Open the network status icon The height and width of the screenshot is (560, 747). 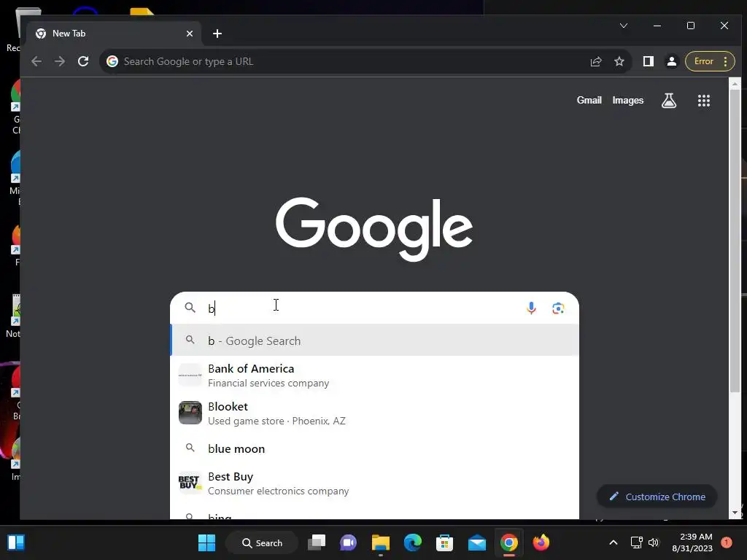(x=636, y=542)
